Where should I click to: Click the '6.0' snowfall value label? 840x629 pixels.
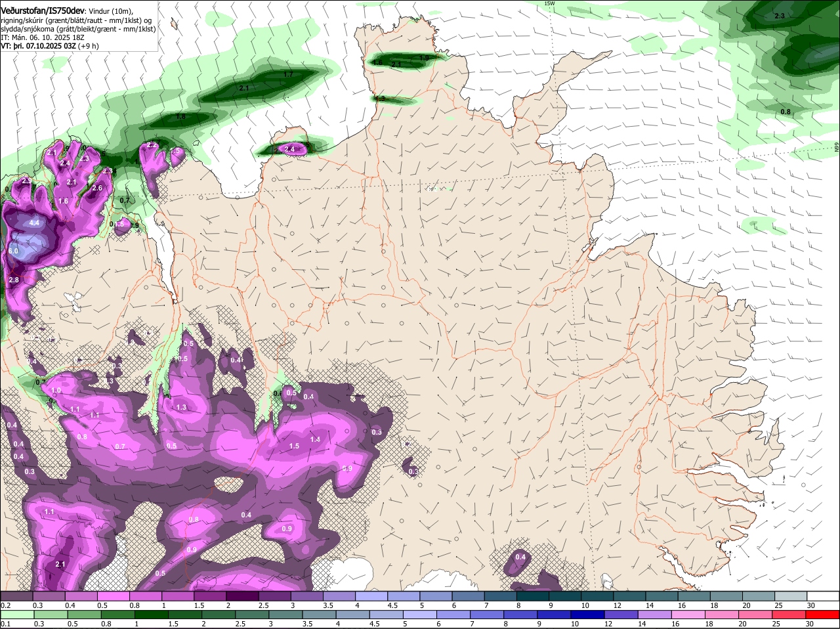pos(14,251)
